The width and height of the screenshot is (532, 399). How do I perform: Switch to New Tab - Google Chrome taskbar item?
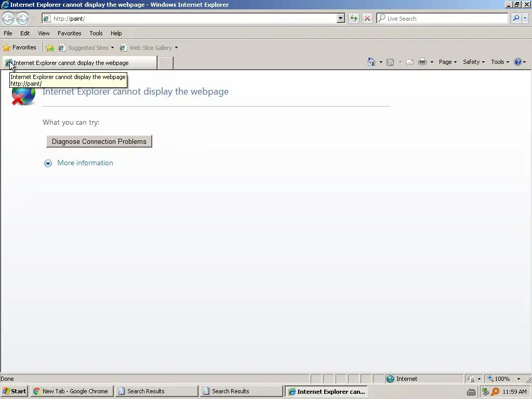tap(71, 391)
